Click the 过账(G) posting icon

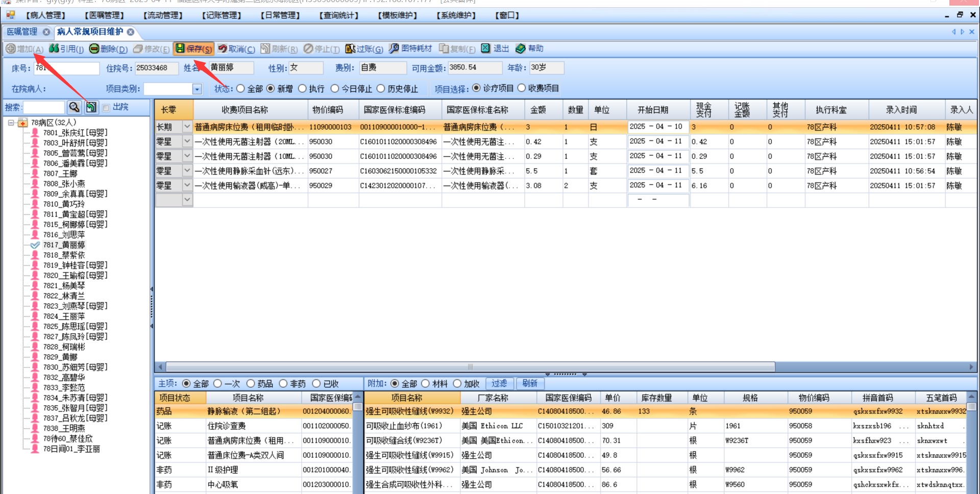point(350,49)
